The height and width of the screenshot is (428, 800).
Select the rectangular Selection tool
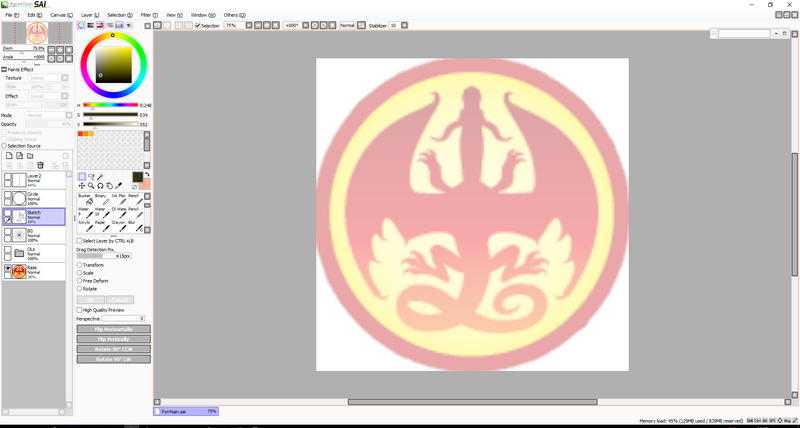82,177
